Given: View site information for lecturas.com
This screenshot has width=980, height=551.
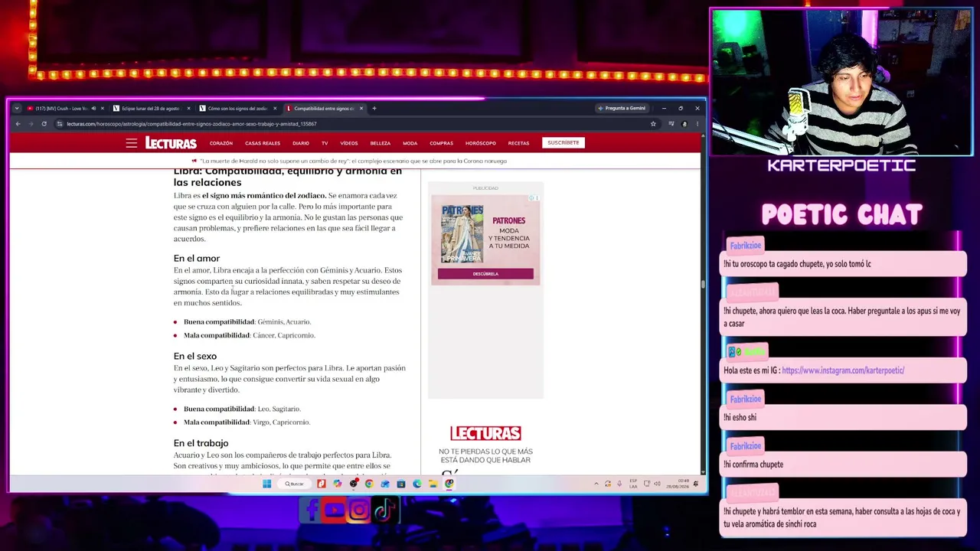Looking at the screenshot, I should 59,124.
